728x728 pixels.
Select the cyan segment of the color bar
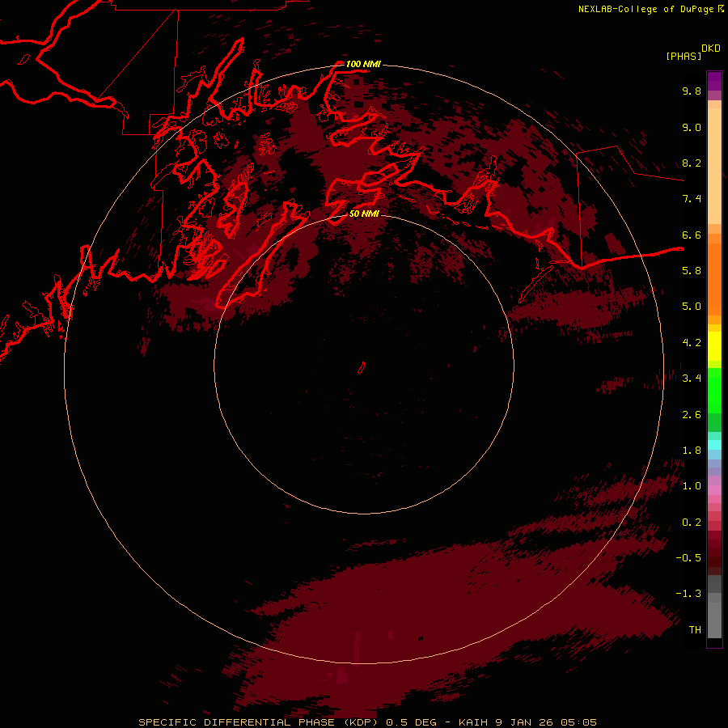click(714, 444)
